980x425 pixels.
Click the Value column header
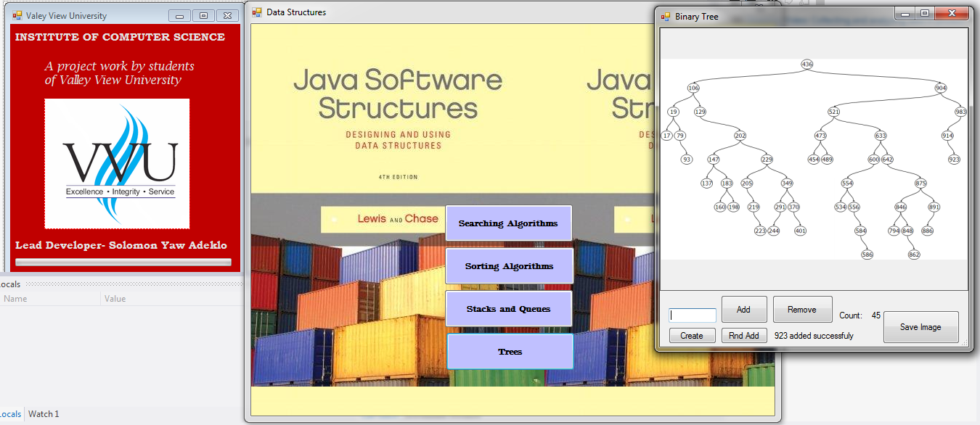[x=115, y=298]
